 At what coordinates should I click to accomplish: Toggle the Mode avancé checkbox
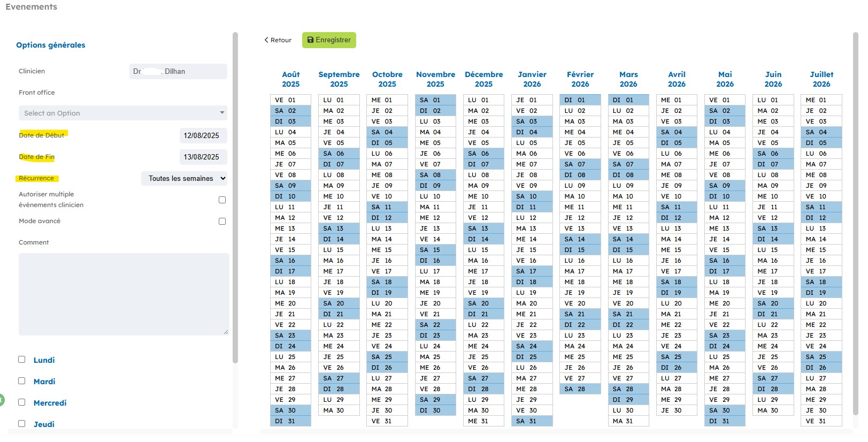222,221
